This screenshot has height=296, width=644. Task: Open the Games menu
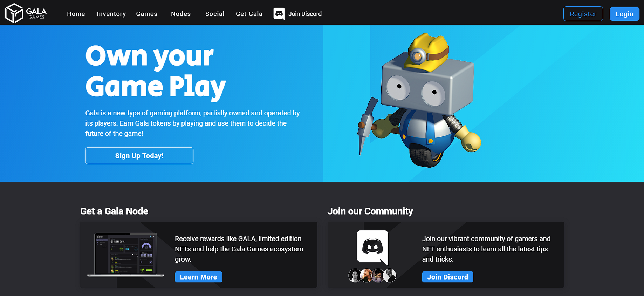coord(146,14)
